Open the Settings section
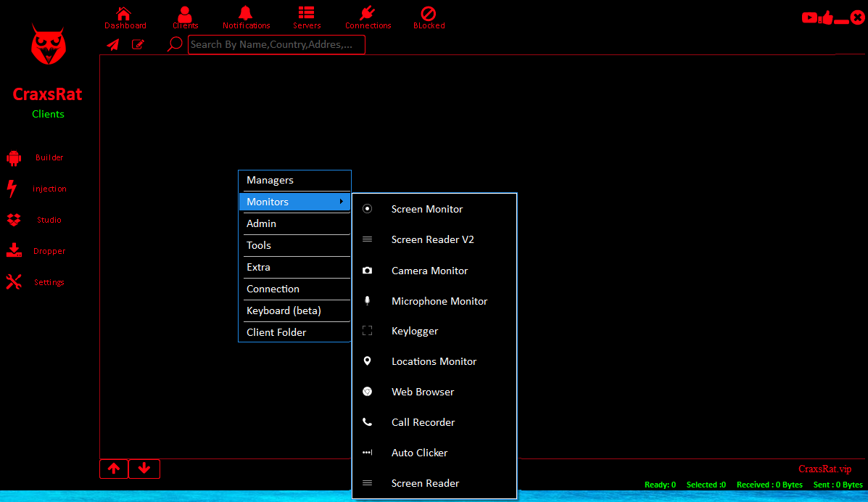The width and height of the screenshot is (868, 502). coord(49,282)
